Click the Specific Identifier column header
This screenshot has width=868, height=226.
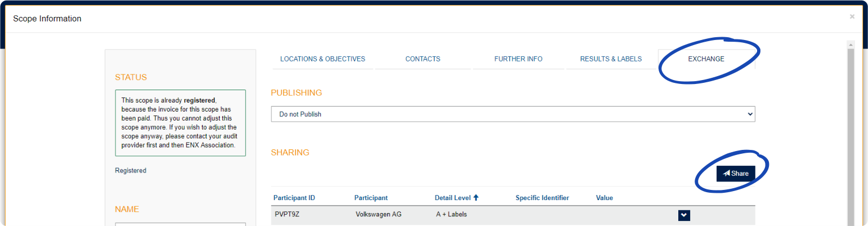coord(542,198)
